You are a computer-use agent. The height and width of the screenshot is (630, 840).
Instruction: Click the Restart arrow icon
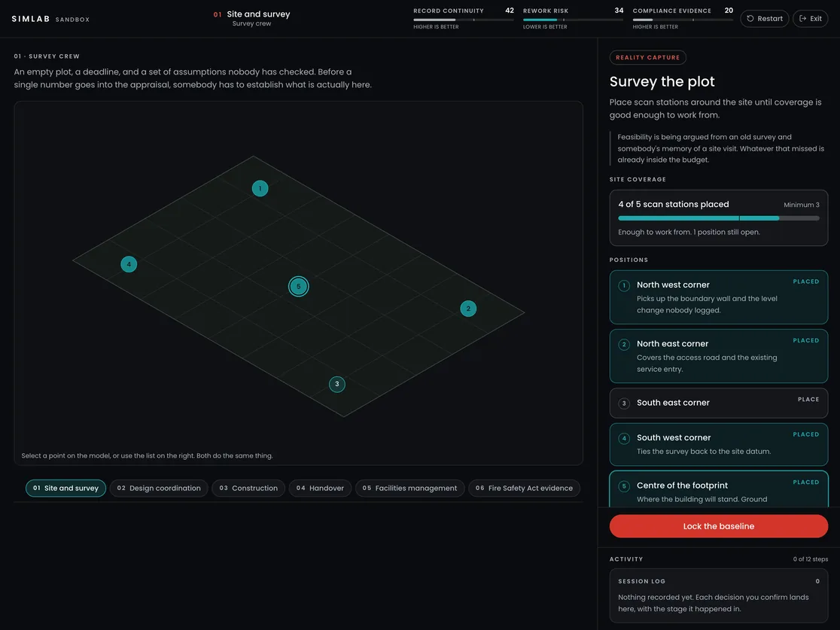750,18
